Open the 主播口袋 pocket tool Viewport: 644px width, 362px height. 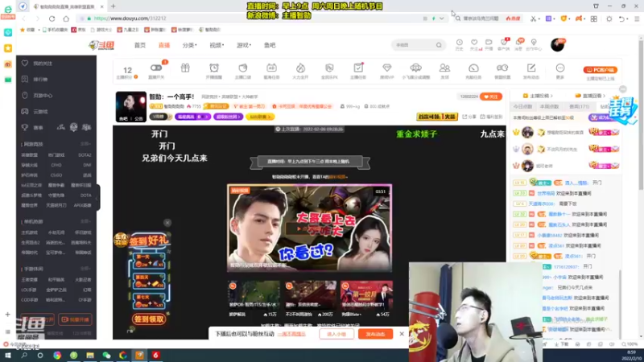[x=243, y=71]
